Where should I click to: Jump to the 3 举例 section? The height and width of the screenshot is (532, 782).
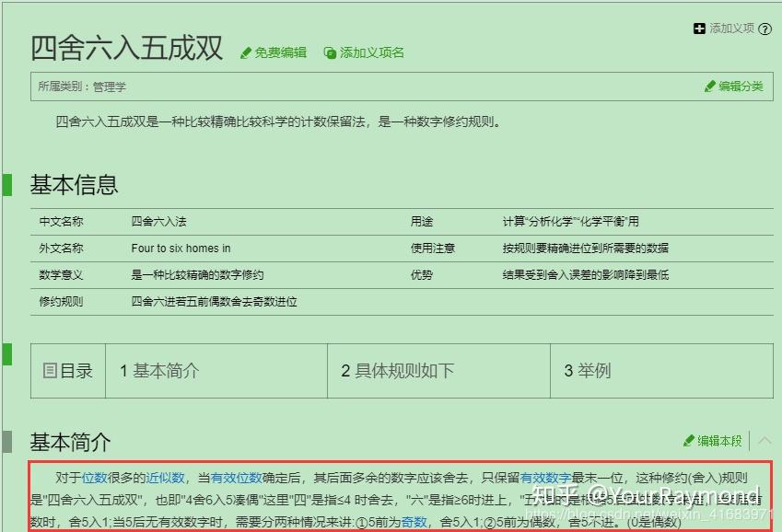pos(588,370)
